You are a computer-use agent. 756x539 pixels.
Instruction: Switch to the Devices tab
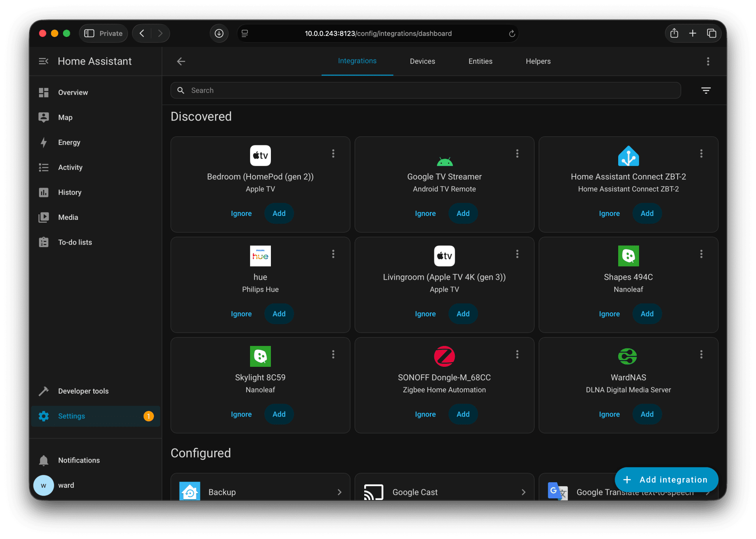click(x=422, y=61)
